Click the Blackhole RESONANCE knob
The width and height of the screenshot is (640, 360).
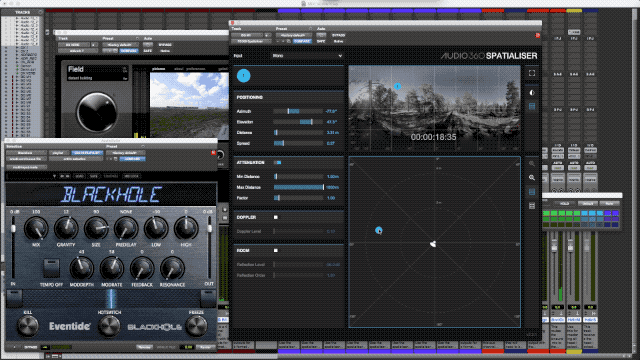(172, 269)
